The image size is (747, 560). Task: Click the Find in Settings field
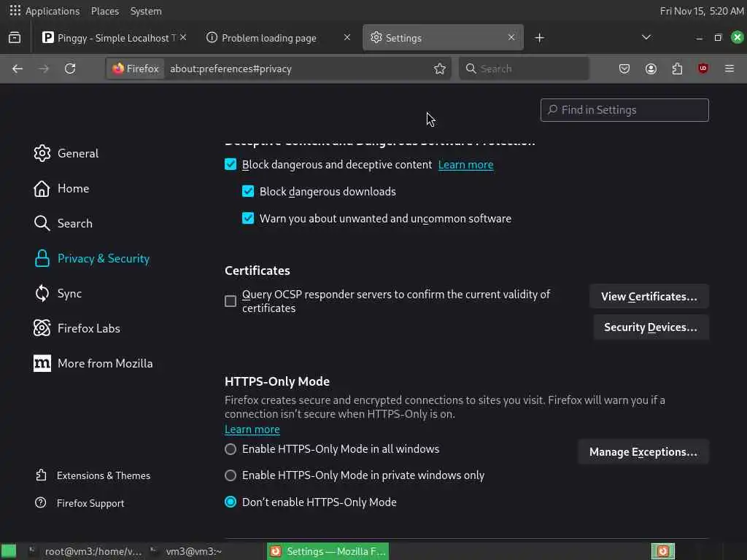(x=624, y=110)
